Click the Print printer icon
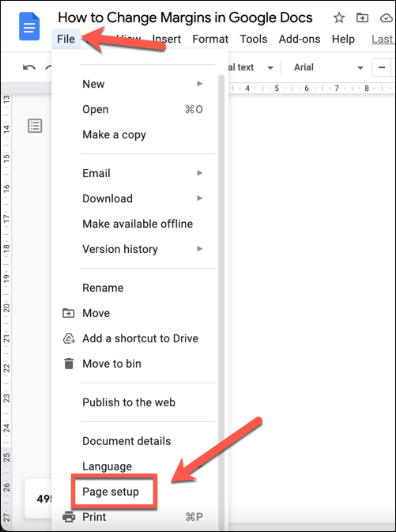 coord(69,517)
